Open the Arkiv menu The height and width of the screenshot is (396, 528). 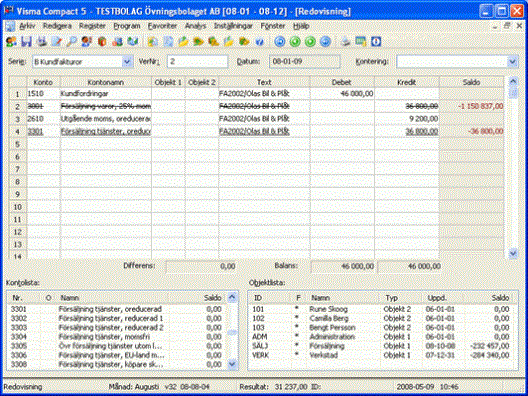[27, 26]
